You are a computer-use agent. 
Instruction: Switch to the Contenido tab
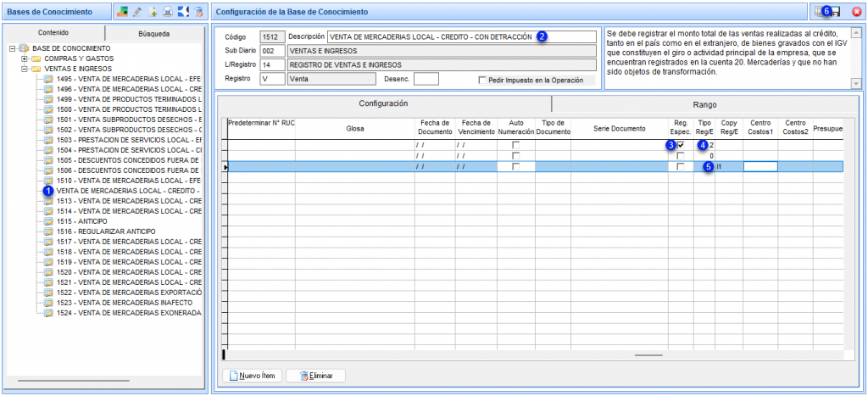tap(53, 33)
